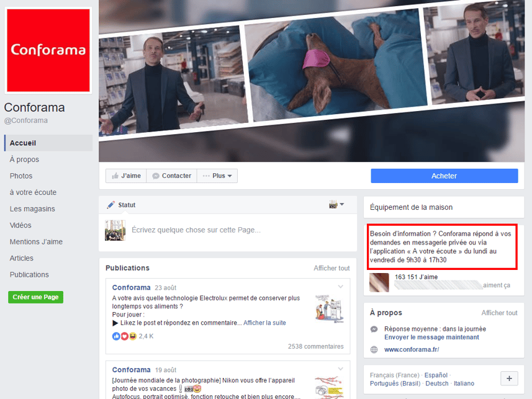Click the status box user avatar
The width and height of the screenshot is (532, 399).
pos(115,230)
